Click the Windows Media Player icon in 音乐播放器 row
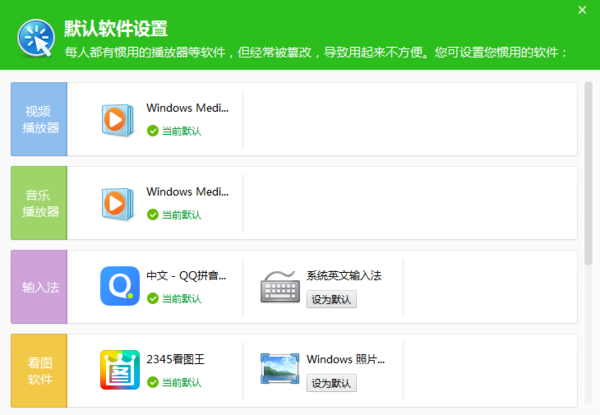Screen dimensions: 600x415 (x=120, y=203)
